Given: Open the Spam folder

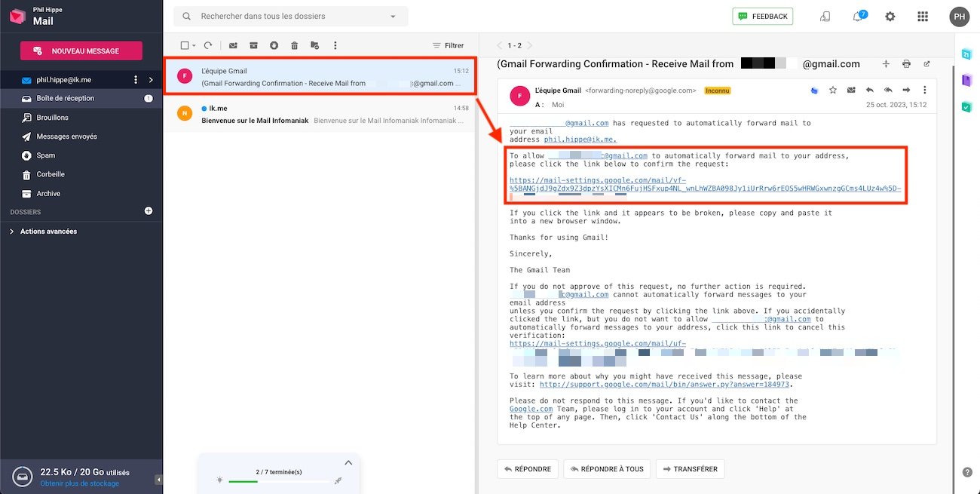Looking at the screenshot, I should pyautogui.click(x=81, y=155).
